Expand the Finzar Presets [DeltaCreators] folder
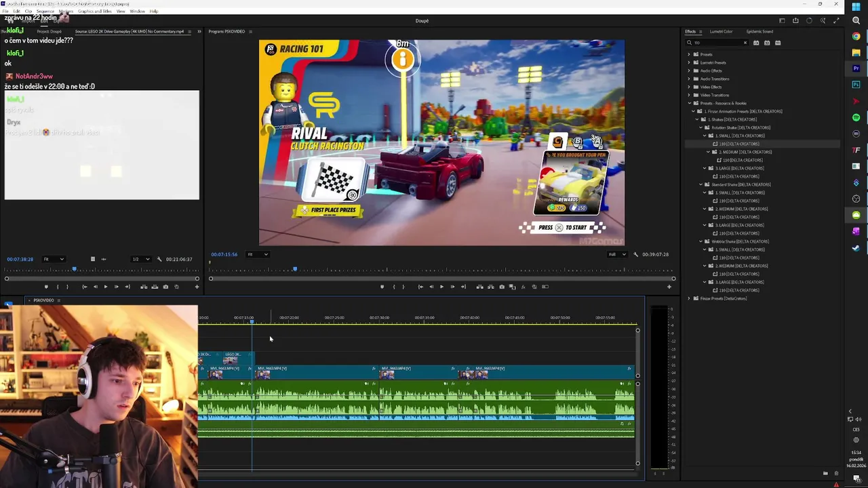This screenshot has width=868, height=488. pos(689,298)
